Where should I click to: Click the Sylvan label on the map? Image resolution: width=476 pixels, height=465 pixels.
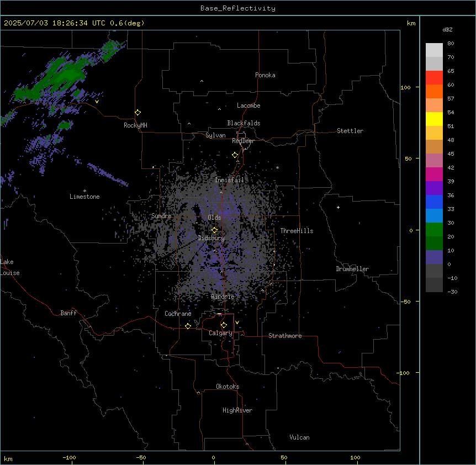click(215, 135)
